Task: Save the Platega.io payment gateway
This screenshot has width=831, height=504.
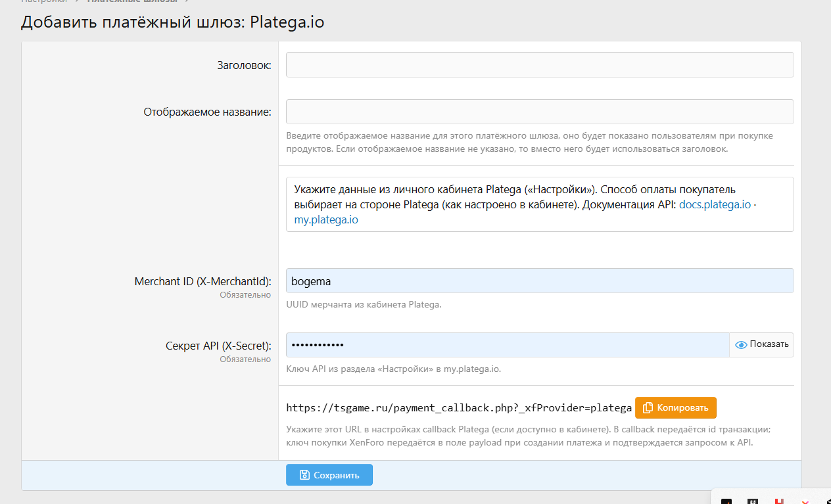Action: click(329, 475)
